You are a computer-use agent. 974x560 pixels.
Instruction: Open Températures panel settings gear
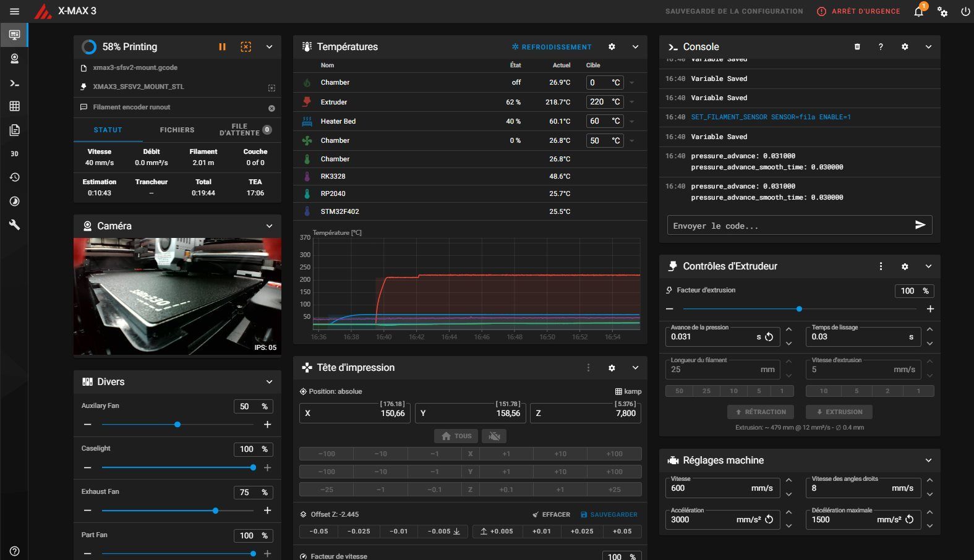[612, 47]
